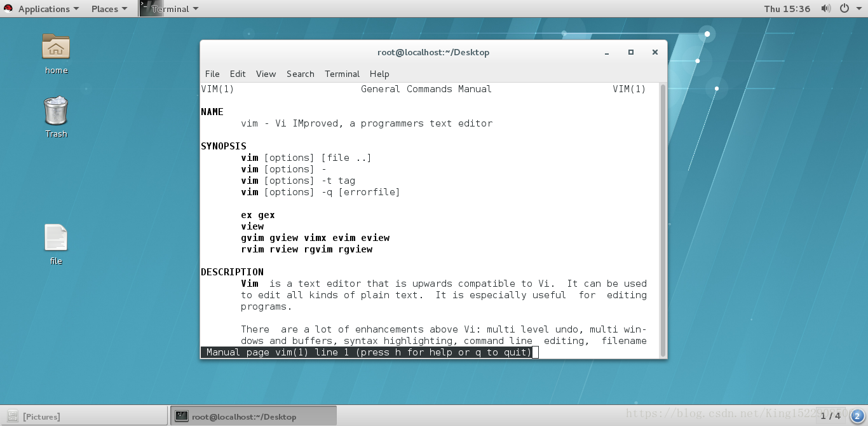Click the clock showing Thu 15:36
Viewport: 868px width, 426px height.
(x=787, y=9)
